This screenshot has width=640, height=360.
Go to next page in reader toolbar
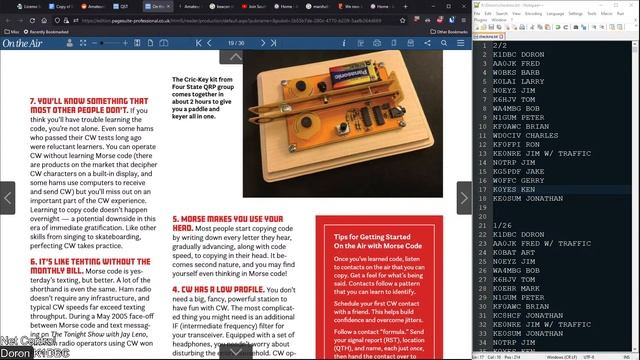coord(263,43)
